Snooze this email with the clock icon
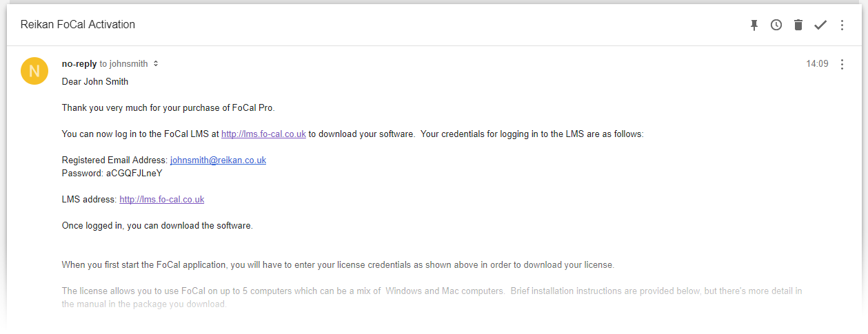 (x=776, y=25)
